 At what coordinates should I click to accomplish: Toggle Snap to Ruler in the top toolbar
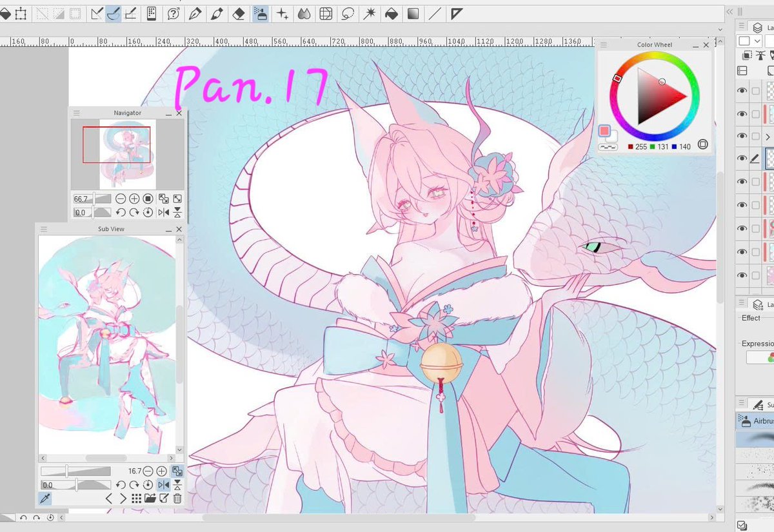(x=97, y=13)
